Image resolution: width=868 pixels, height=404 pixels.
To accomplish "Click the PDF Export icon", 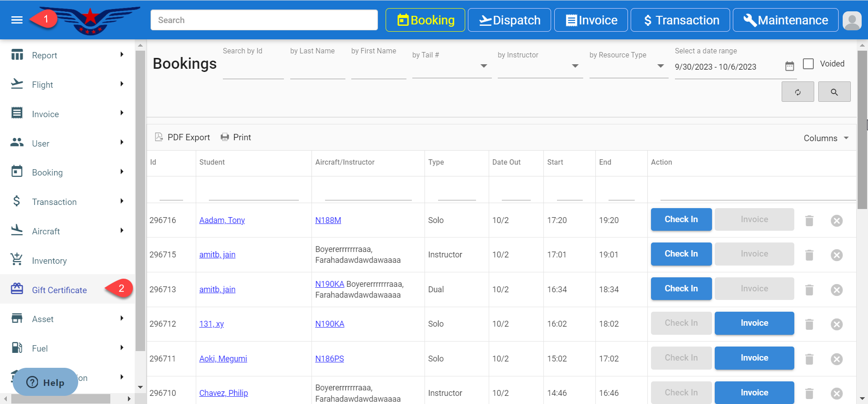I will pyautogui.click(x=159, y=137).
